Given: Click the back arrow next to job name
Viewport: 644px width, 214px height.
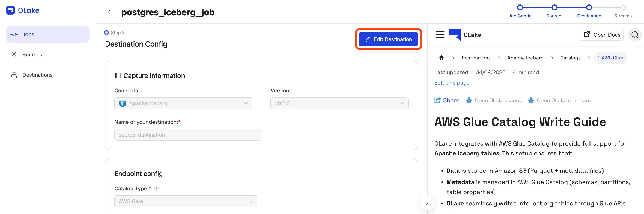Looking at the screenshot, I should click(x=111, y=12).
